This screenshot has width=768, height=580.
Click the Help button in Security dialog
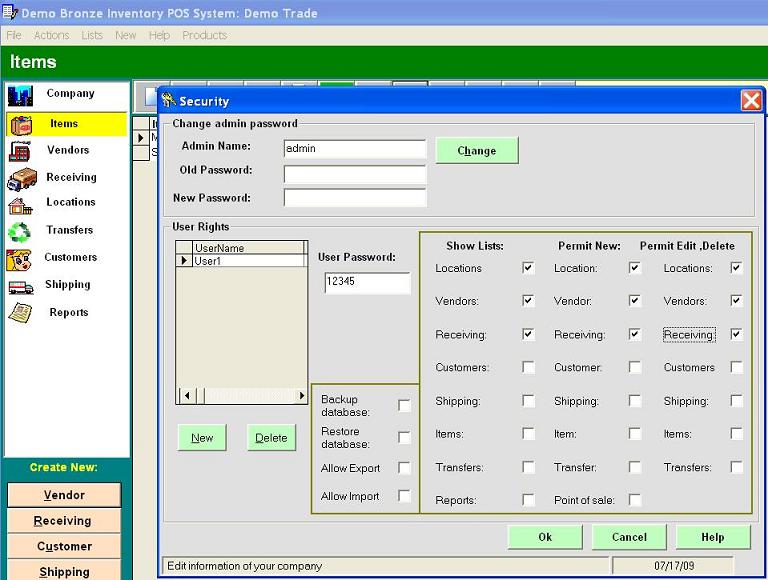(x=713, y=537)
